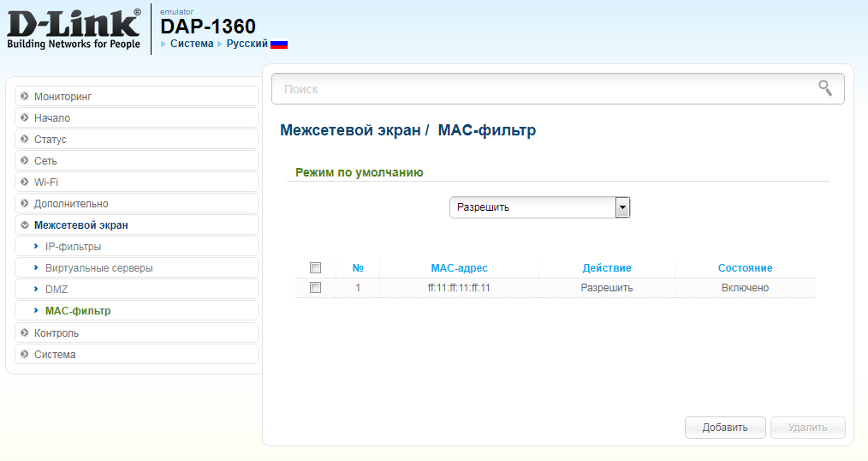Click the expand arrow icon beside Мониторинг
The height and width of the screenshot is (461, 868).
click(24, 96)
